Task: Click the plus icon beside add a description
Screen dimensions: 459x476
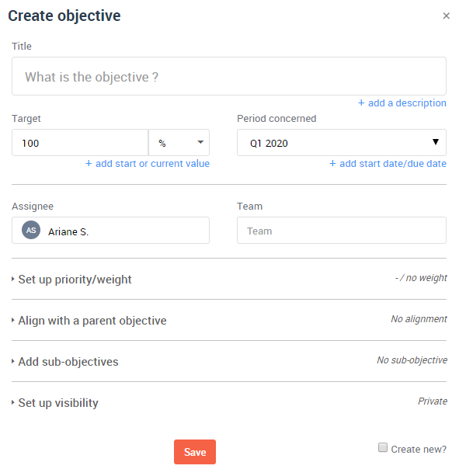Action: pos(361,103)
